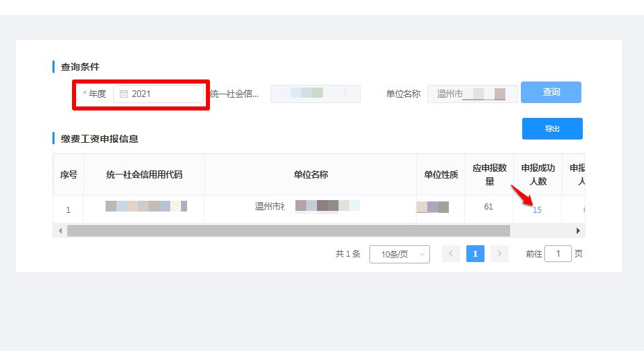
Task: Click the table scrollbar's left arrow
Action: click(60, 230)
